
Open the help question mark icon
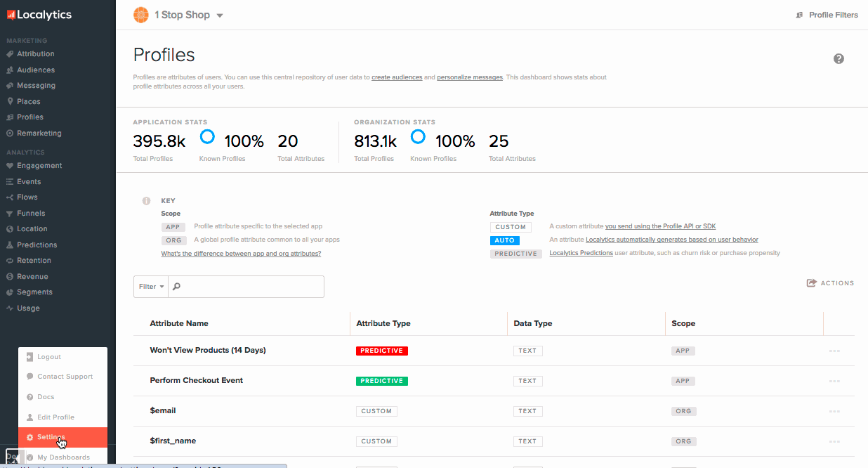[x=839, y=59]
